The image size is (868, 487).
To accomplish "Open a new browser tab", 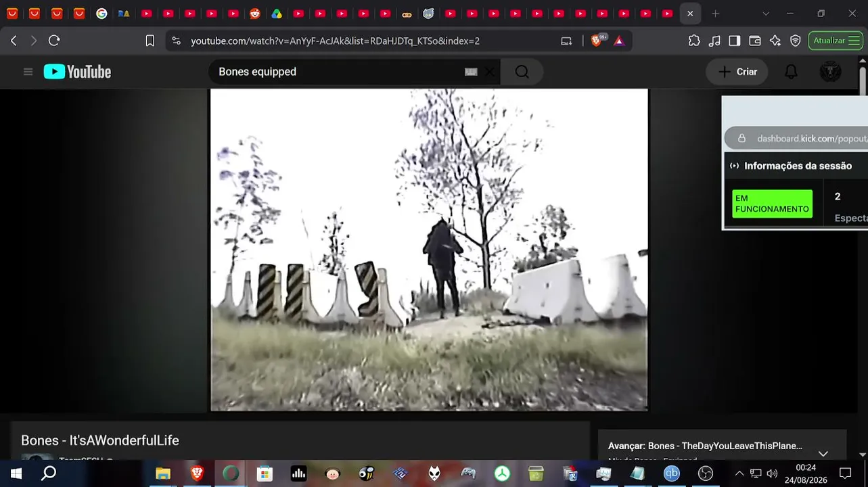I will (x=716, y=14).
